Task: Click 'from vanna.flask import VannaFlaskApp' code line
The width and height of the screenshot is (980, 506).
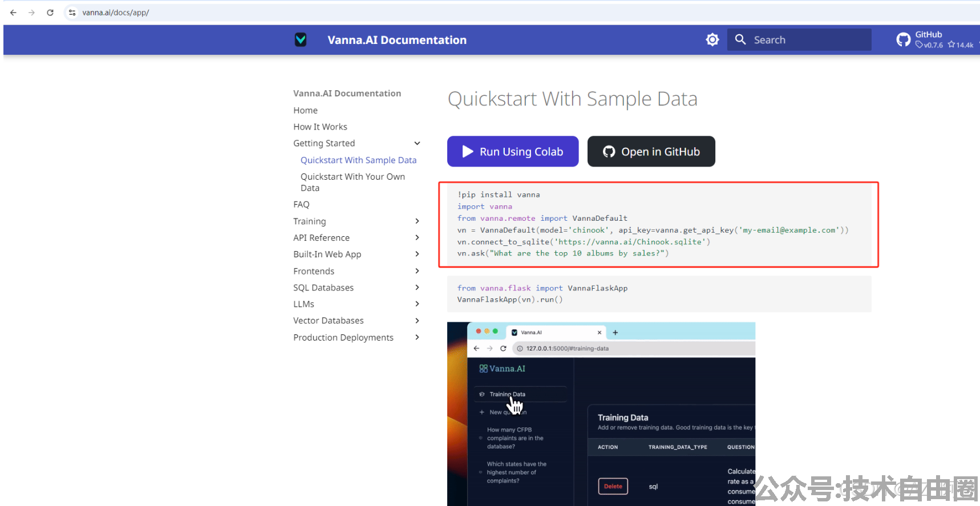Action: coord(542,288)
